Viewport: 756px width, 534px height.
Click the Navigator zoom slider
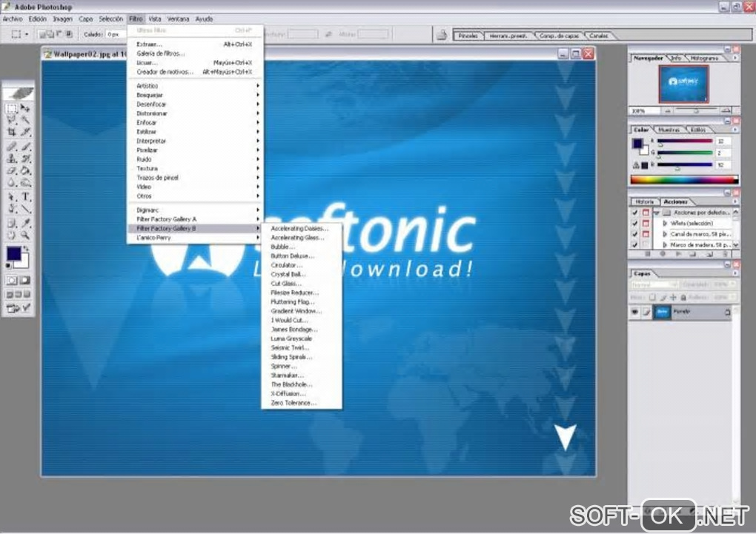pyautogui.click(x=696, y=111)
